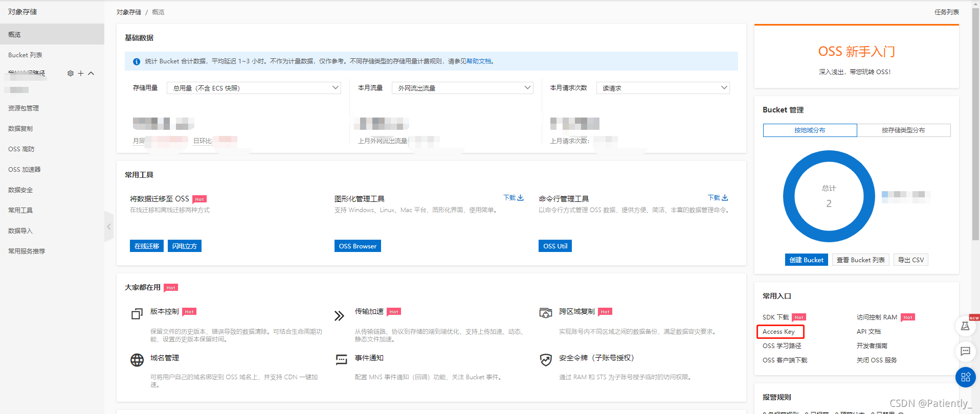The image size is (980, 414).
Task: Click 关闭 OSS 服务 link
Action: tap(877, 360)
